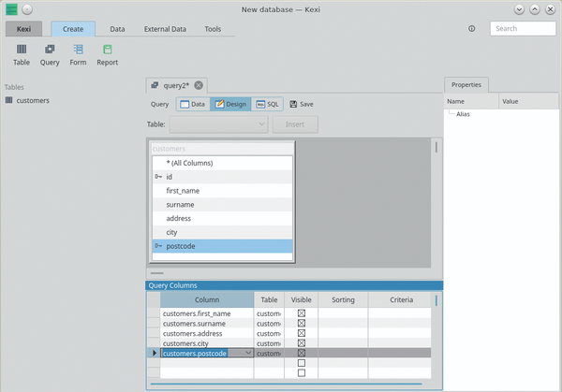
Task: Open the customers.postcode column dropdown
Action: click(248, 353)
